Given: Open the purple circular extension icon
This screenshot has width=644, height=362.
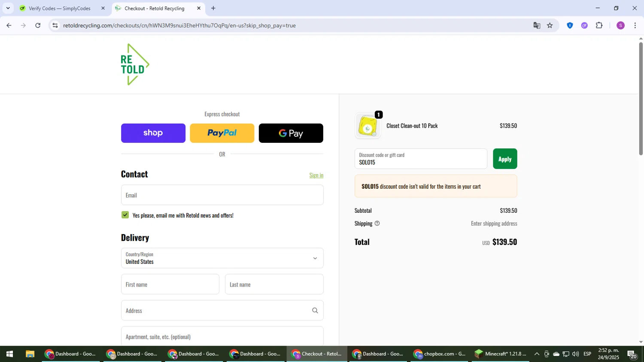Looking at the screenshot, I should 584,25.
